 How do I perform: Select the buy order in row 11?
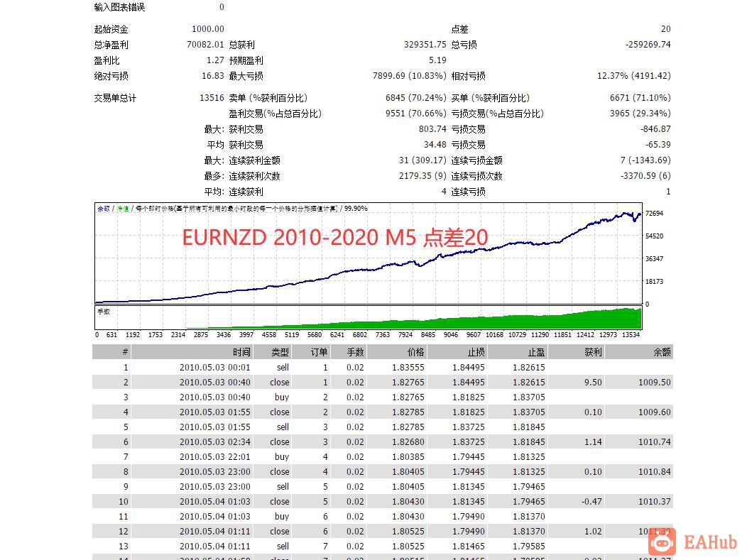[x=282, y=516]
